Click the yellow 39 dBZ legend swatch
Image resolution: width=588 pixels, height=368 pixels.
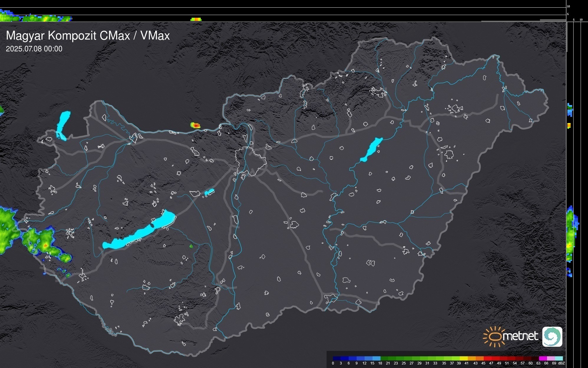[x=463, y=358]
